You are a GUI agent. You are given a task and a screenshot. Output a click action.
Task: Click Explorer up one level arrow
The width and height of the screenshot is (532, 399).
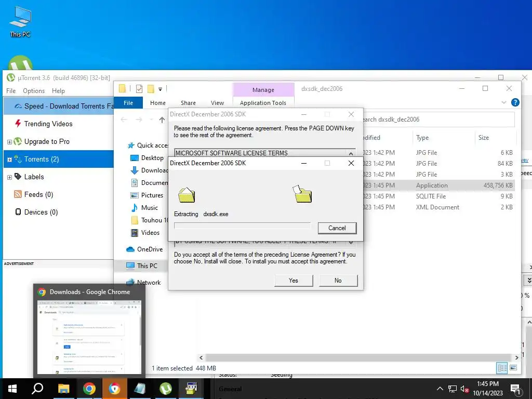[162, 119]
